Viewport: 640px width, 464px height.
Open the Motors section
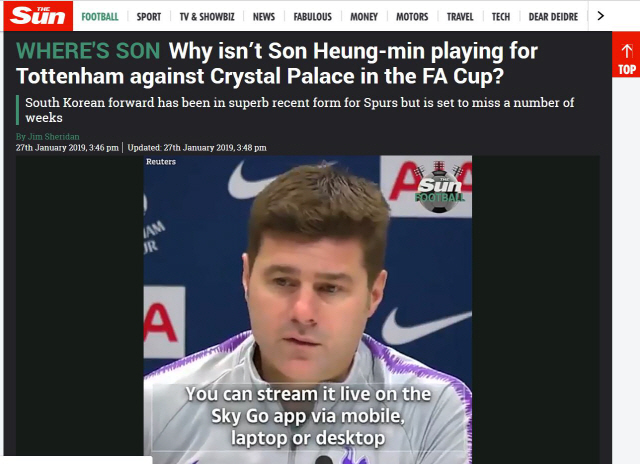(x=412, y=17)
